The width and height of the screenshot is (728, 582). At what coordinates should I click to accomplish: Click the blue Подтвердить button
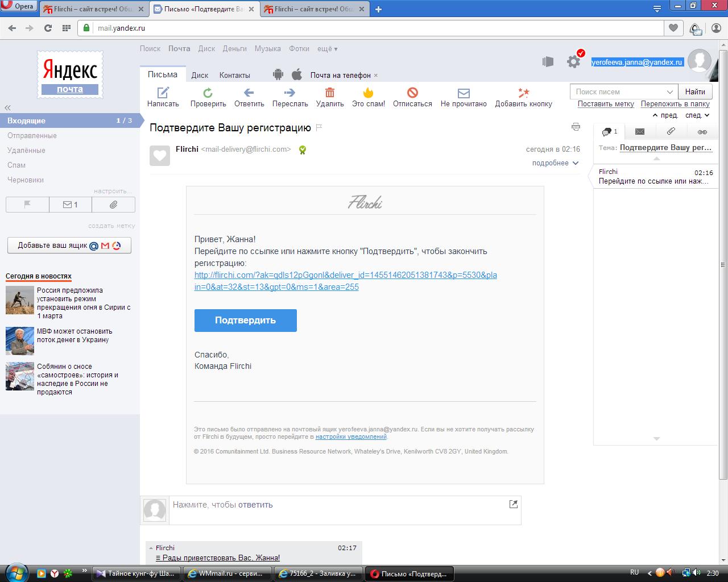pos(246,321)
